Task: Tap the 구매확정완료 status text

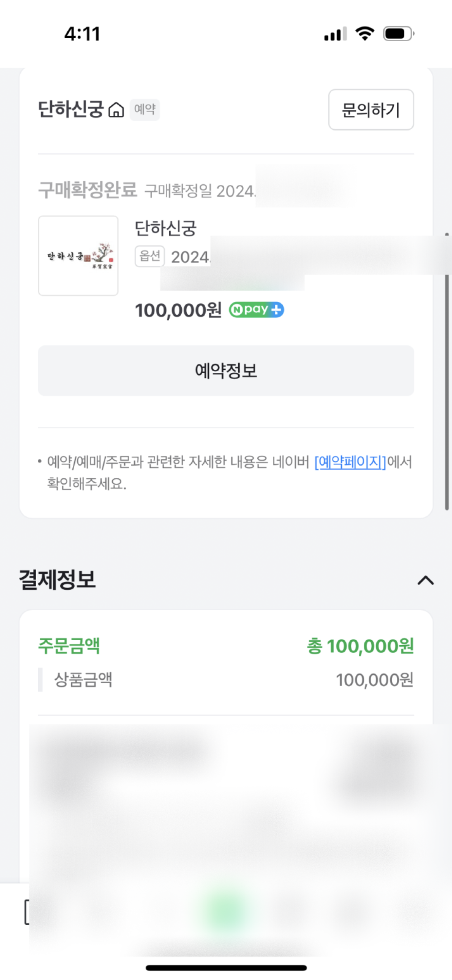Action: tap(88, 190)
